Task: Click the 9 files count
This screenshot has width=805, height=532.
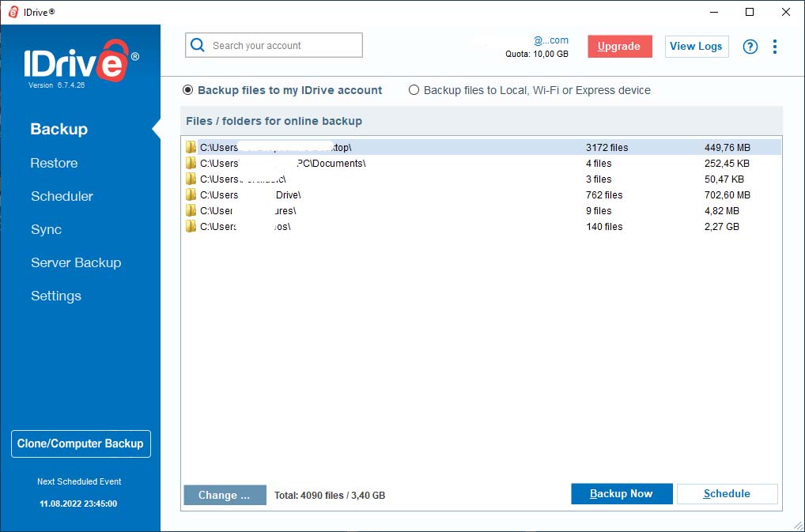Action: point(599,211)
